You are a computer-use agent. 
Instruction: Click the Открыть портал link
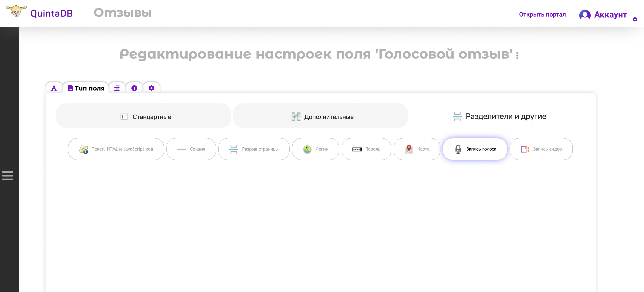coord(542,14)
